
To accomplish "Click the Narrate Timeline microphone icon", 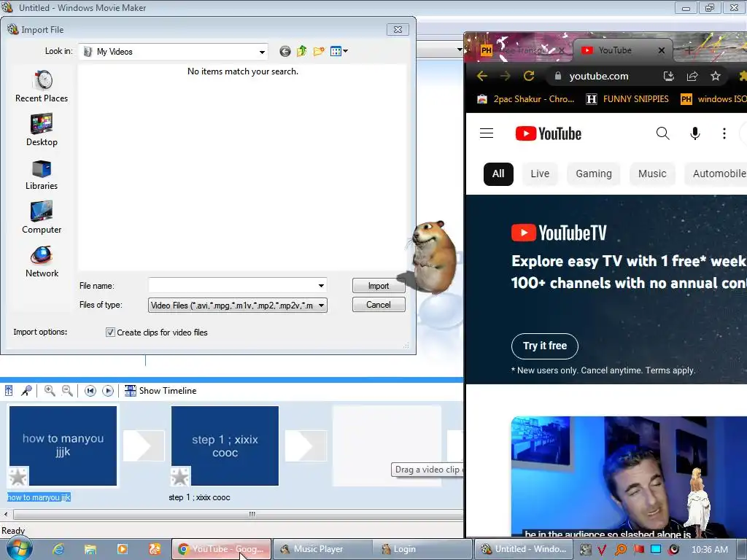I will [x=26, y=391].
